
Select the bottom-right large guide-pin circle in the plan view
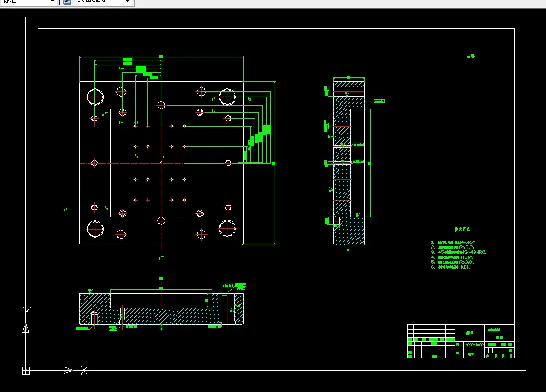[x=227, y=228]
